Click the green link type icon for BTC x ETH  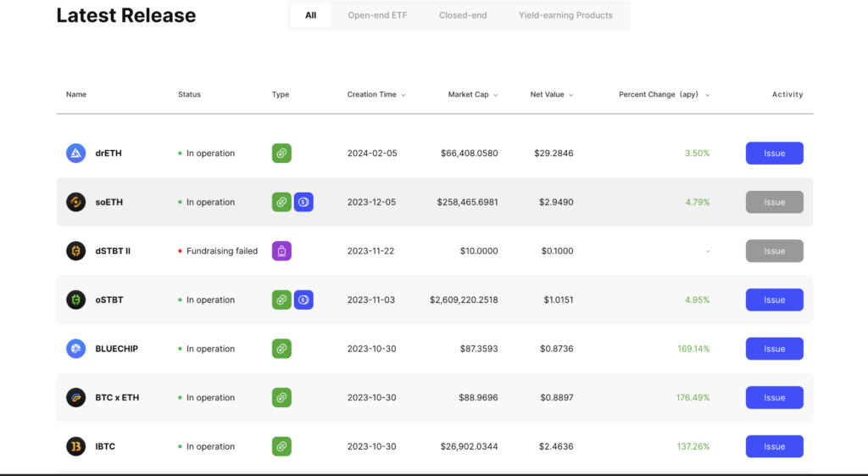tap(281, 397)
